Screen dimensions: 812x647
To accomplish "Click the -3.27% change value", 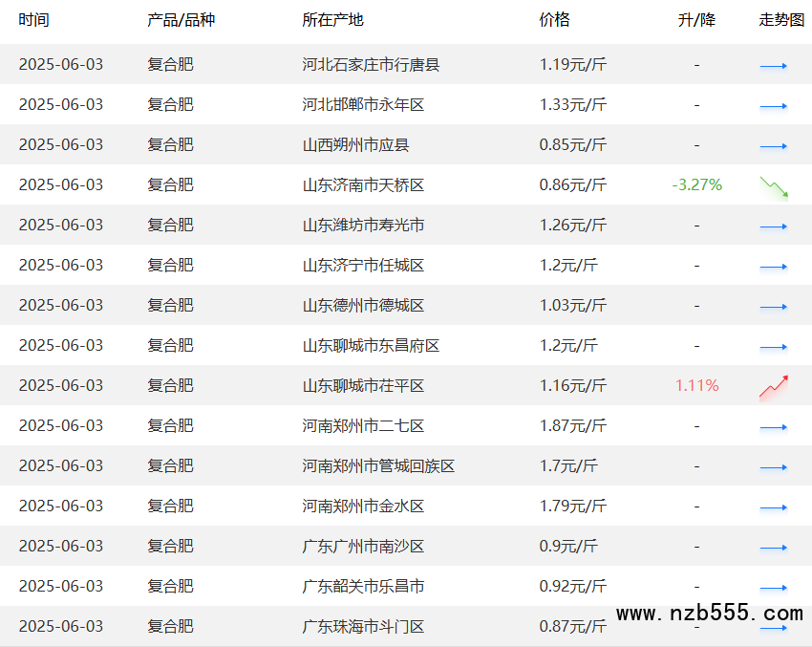I will [696, 184].
